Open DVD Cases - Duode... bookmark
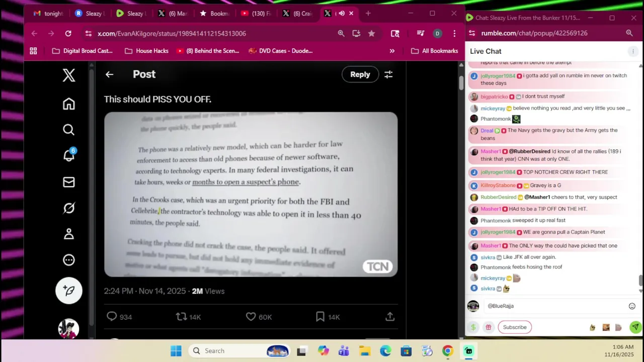The image size is (644, 362). (281, 51)
